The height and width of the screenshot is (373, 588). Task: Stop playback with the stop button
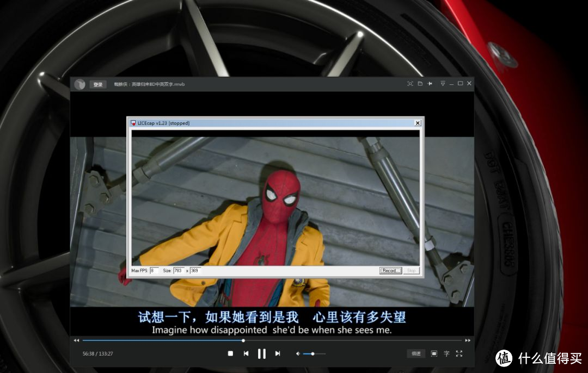[x=231, y=353]
